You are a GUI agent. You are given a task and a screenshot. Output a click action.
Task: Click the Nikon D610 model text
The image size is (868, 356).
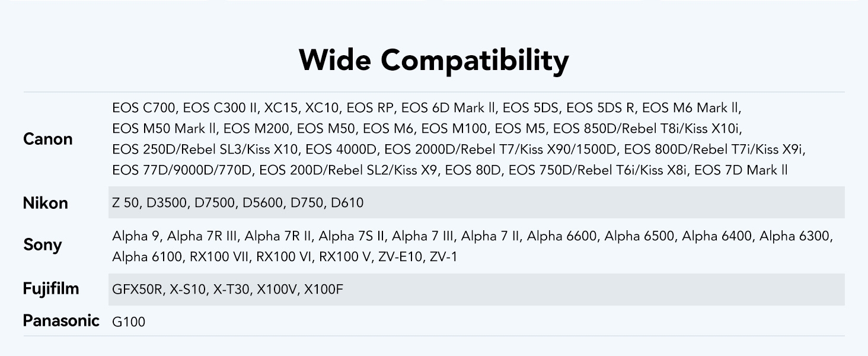click(x=347, y=203)
